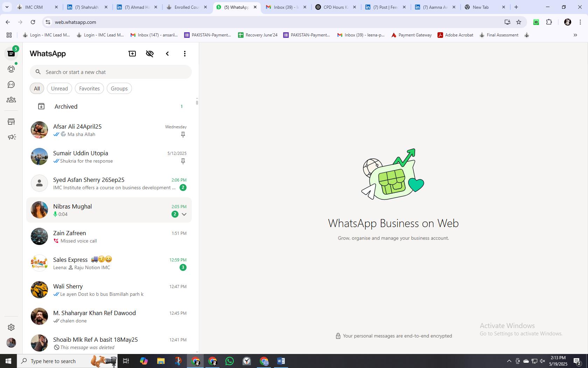This screenshot has height=368, width=588.
Task: View site information icon in address bar
Action: (x=48, y=22)
